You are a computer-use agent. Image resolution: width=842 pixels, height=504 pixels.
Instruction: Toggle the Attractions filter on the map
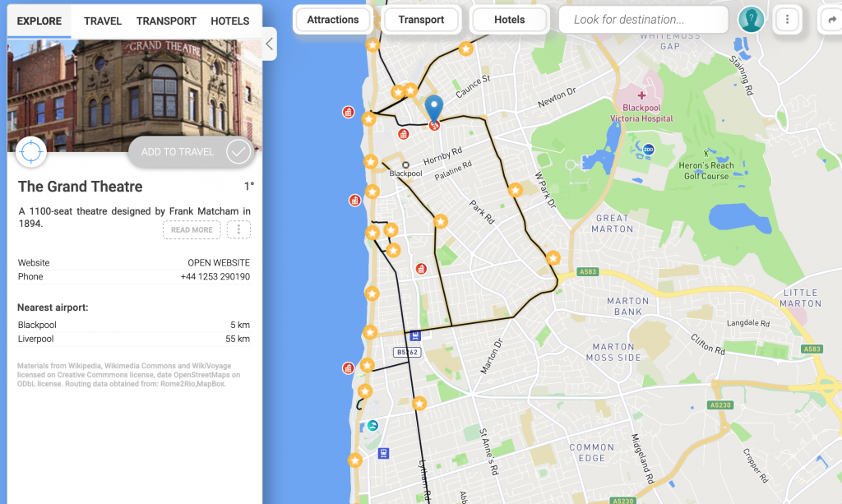[x=332, y=19]
